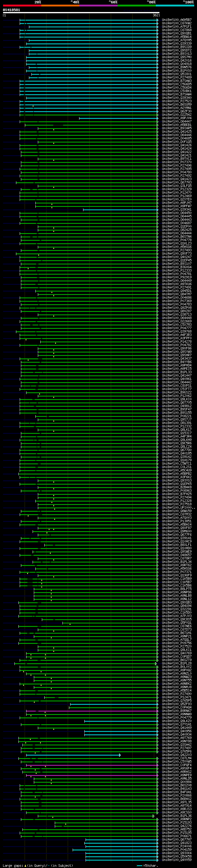Select the UniRef100_C5G6D4 label
This screenshot has height=868, width=197.
pos(176,88)
